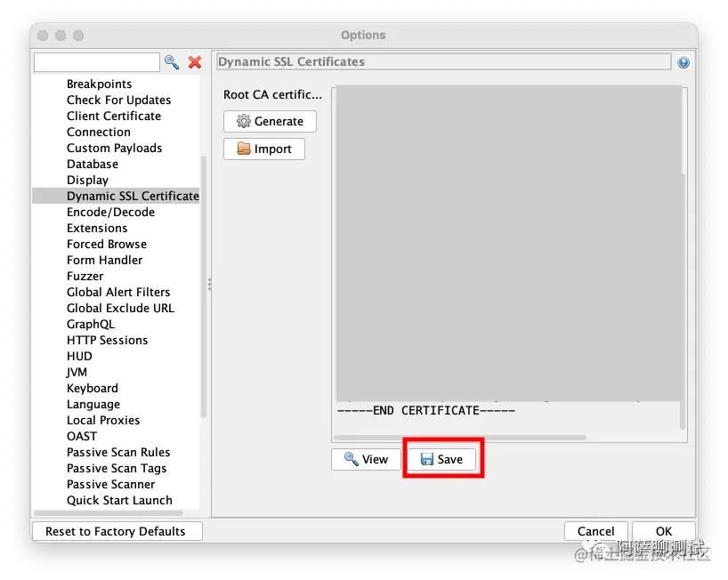728x580 pixels.
Task: Select Global Alert Filters
Action: point(118,293)
